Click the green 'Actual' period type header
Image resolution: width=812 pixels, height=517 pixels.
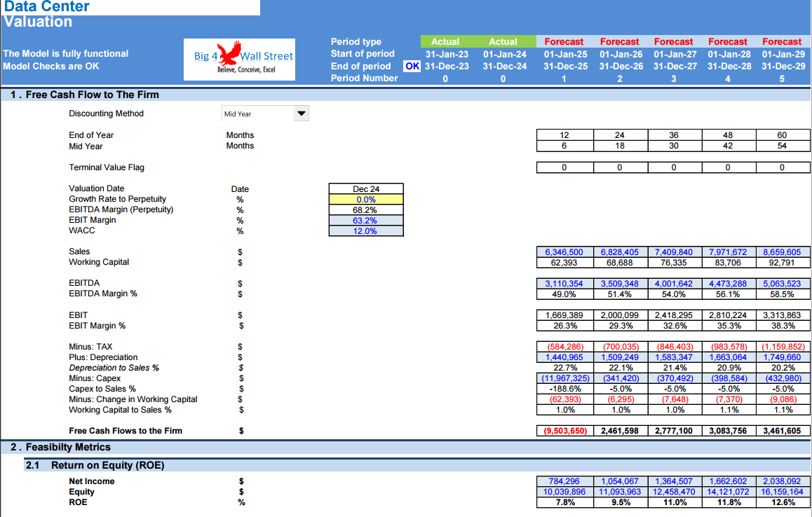(445, 41)
